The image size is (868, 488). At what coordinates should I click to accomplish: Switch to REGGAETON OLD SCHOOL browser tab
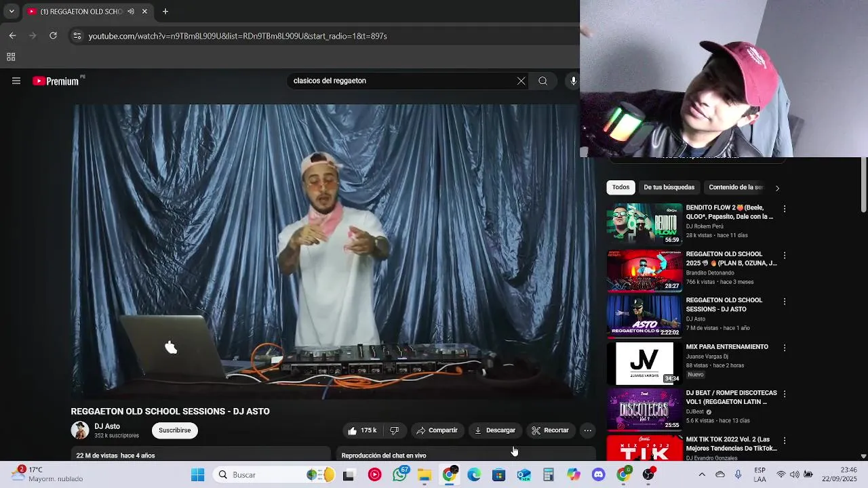coord(81,12)
